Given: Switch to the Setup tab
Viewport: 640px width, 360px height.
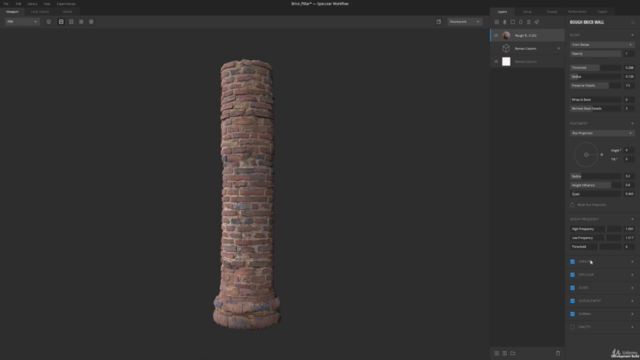Looking at the screenshot, I should coord(527,12).
